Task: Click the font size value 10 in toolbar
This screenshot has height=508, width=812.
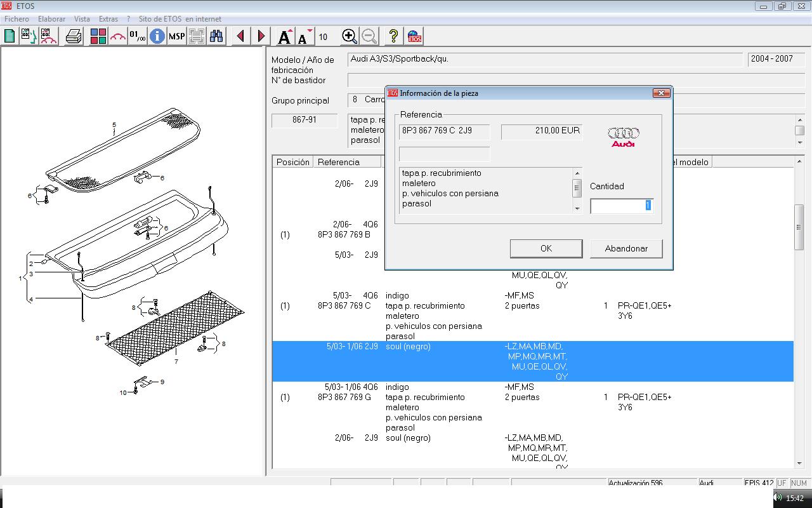Action: point(323,37)
